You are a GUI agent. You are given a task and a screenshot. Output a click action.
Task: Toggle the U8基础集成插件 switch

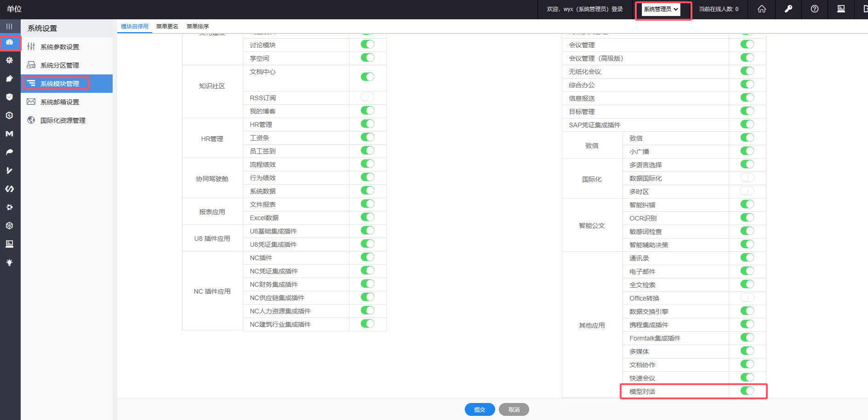(367, 230)
